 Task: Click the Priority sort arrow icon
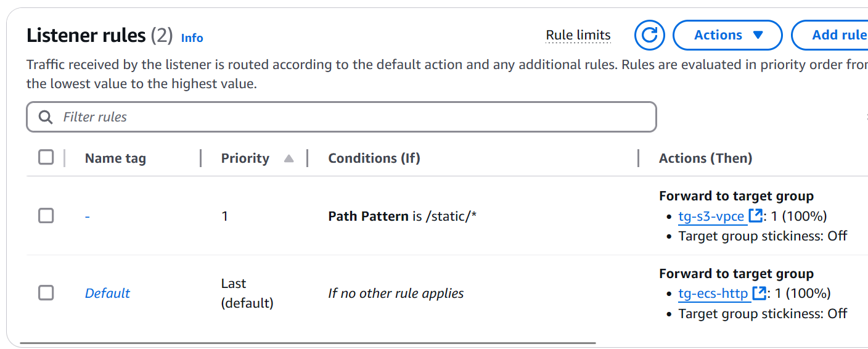point(289,158)
